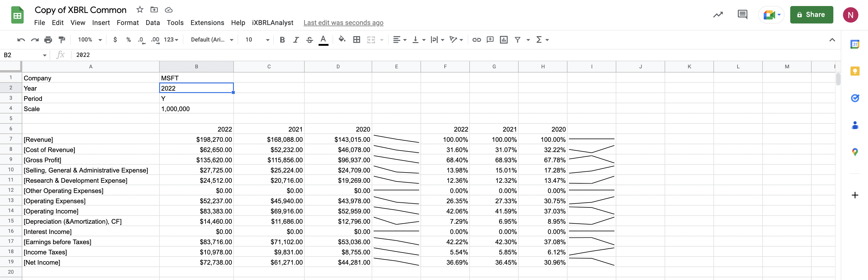
Task: Apply strikethrough formatting
Action: (309, 39)
